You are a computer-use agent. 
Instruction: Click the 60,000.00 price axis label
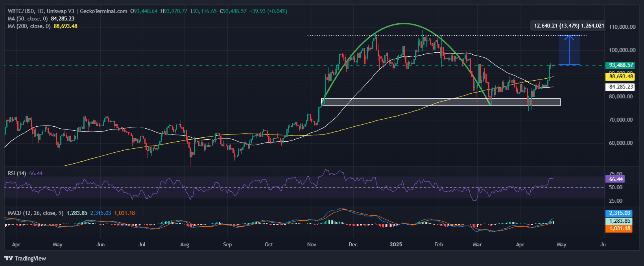tap(621, 143)
